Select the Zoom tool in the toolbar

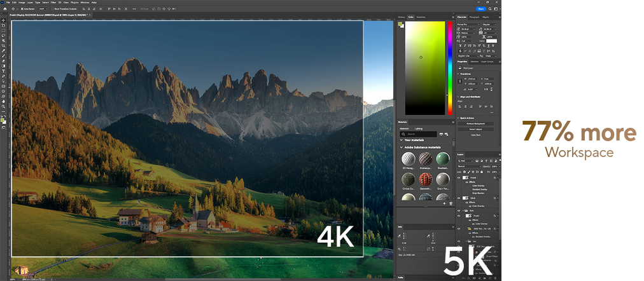[3, 106]
